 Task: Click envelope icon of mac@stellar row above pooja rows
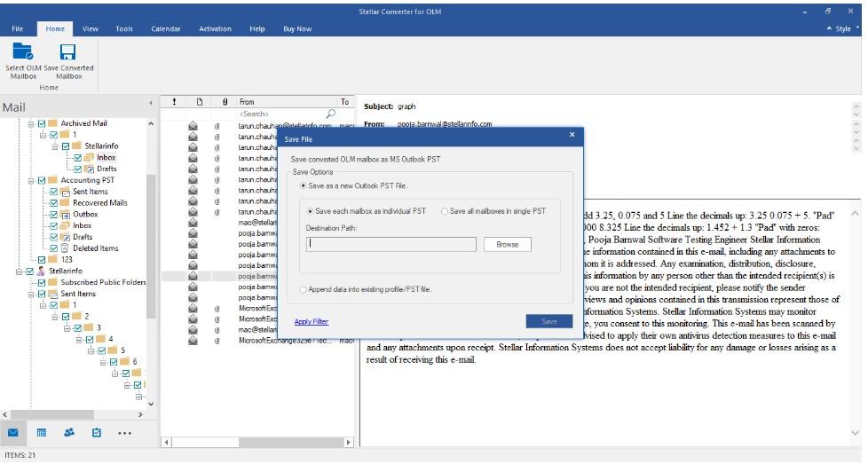[x=193, y=223]
